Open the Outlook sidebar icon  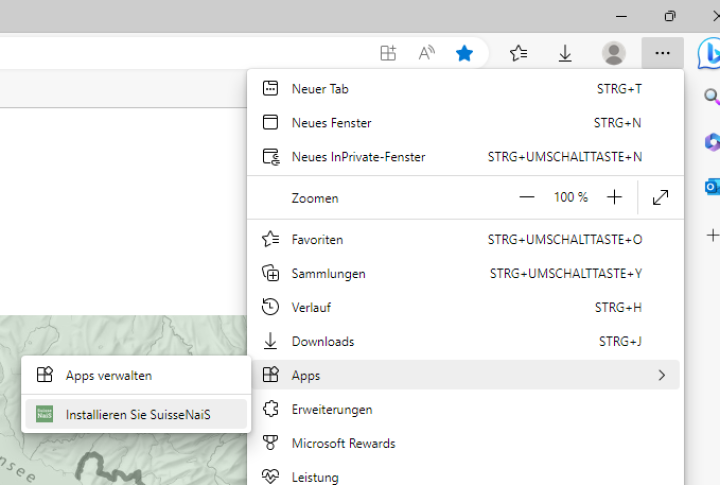point(712,187)
